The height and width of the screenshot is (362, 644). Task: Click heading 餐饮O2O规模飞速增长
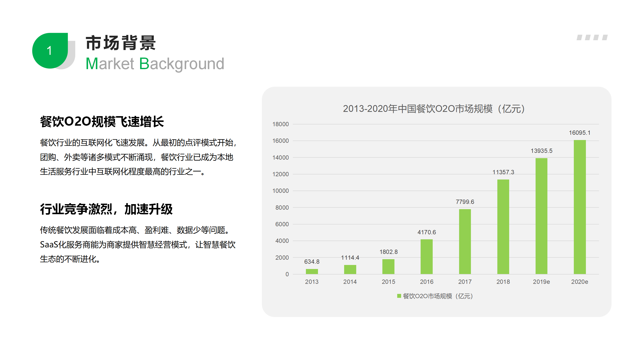[x=102, y=122]
